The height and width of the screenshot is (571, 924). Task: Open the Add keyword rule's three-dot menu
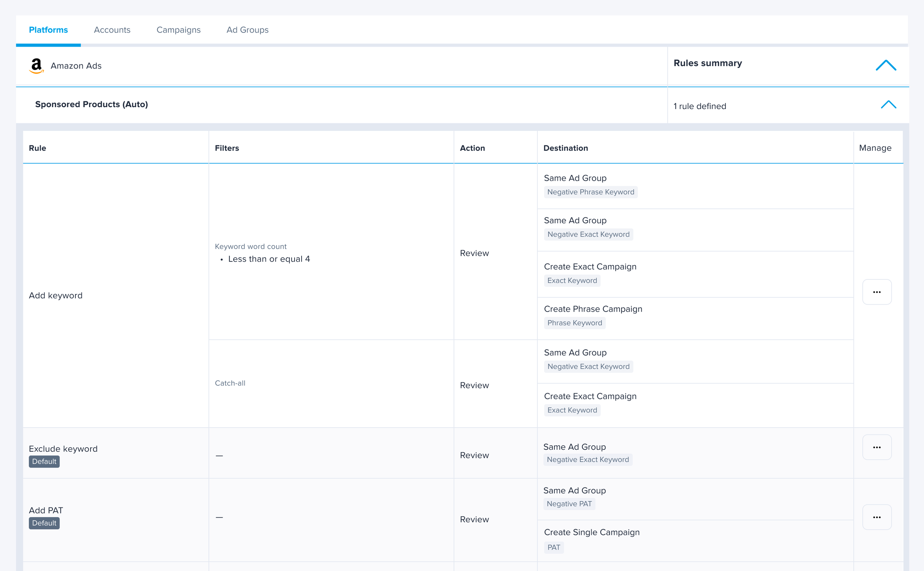pyautogui.click(x=876, y=292)
